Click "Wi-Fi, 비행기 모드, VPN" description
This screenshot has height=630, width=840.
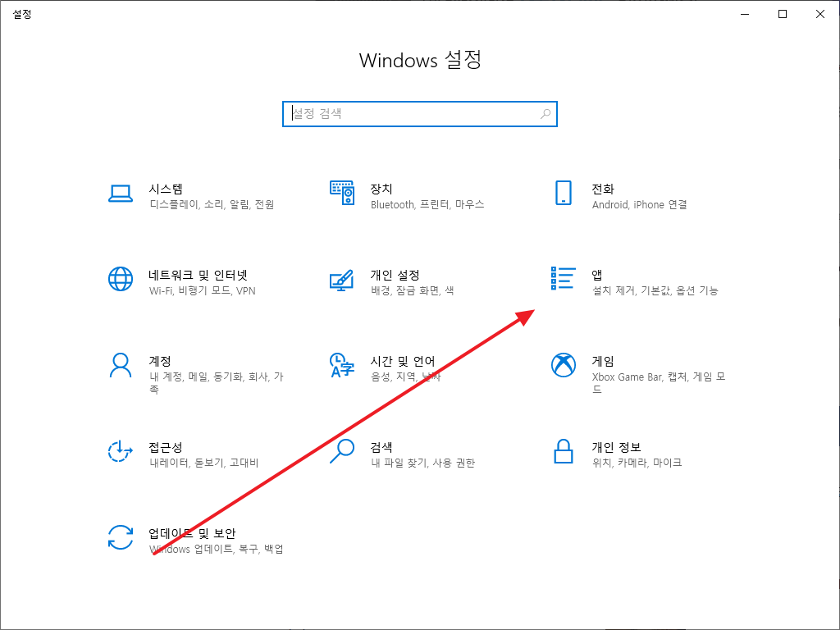(202, 291)
